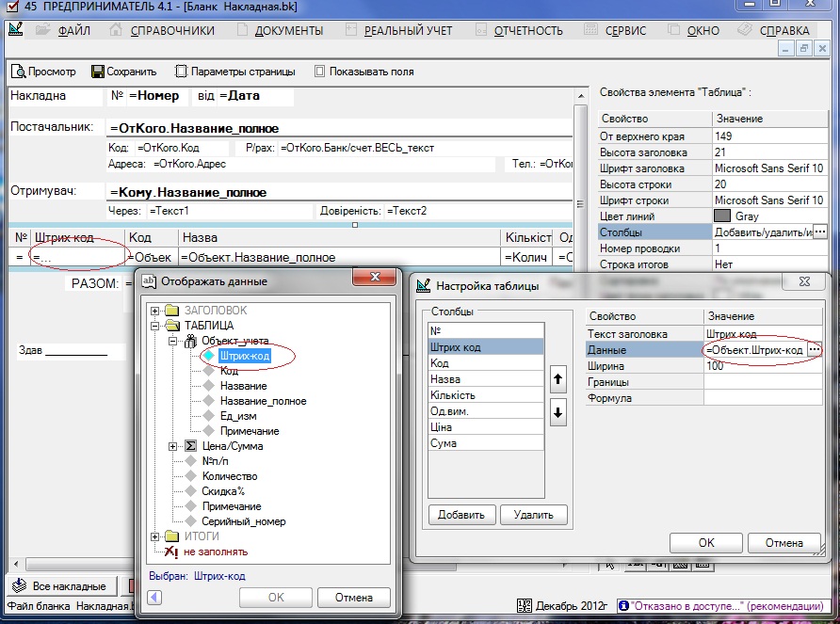Expand the ЗАГОЛОВОК tree folder
Viewport: 840px width, 624px height.
(x=154, y=311)
